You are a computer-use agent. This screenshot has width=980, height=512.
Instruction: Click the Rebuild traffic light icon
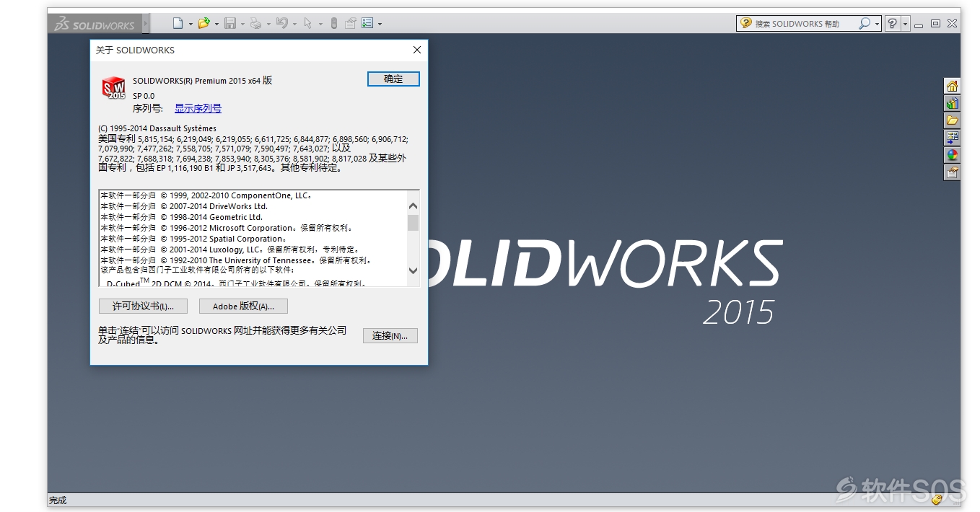point(333,24)
